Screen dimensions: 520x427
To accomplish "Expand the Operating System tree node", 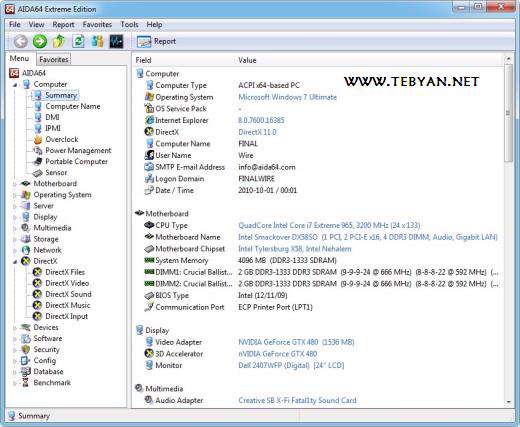I will click(15, 195).
